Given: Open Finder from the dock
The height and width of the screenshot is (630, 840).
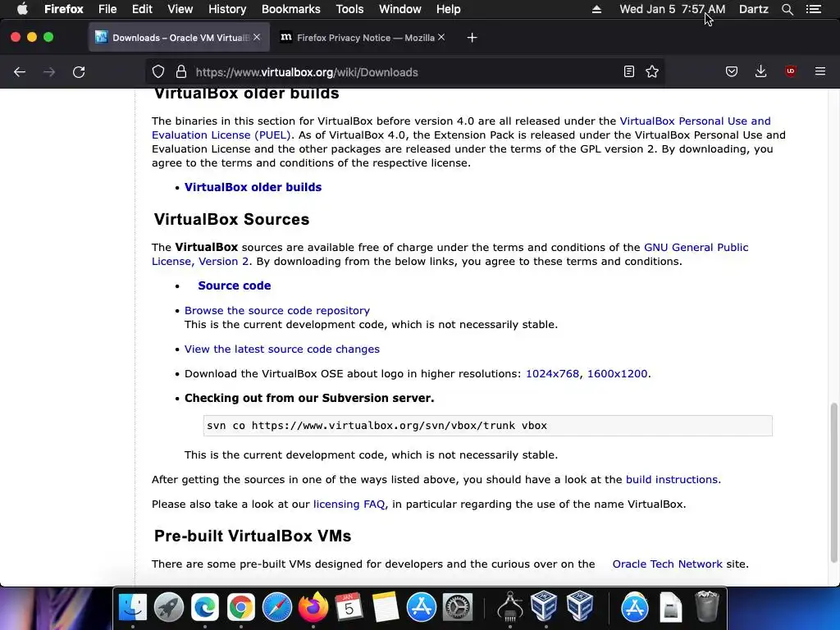Looking at the screenshot, I should (132, 607).
